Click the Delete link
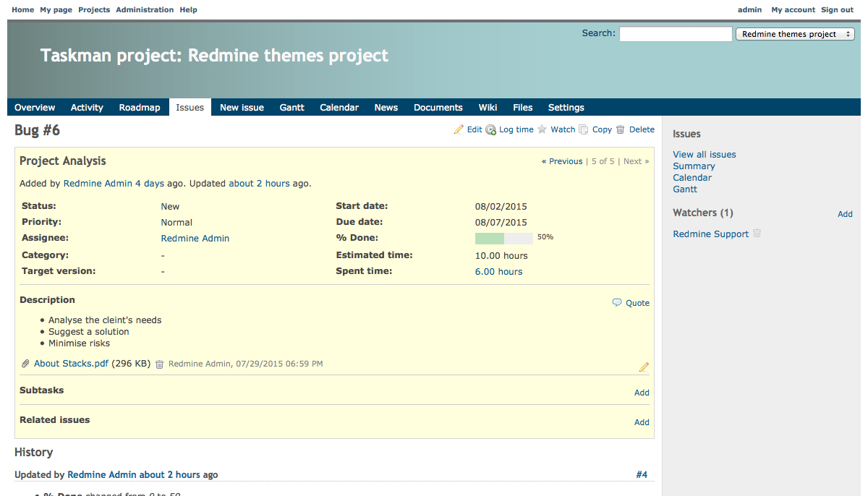The image size is (868, 496). point(642,129)
